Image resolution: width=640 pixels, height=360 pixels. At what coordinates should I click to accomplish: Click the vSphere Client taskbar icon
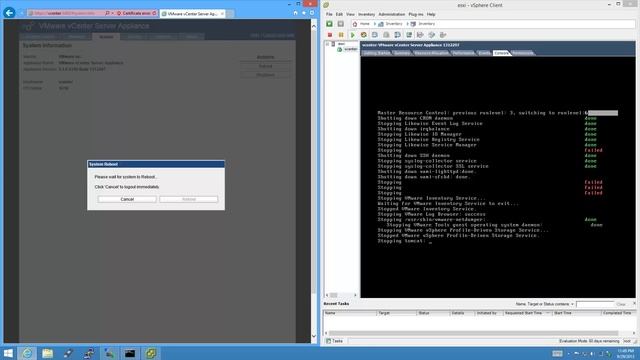click(x=151, y=353)
